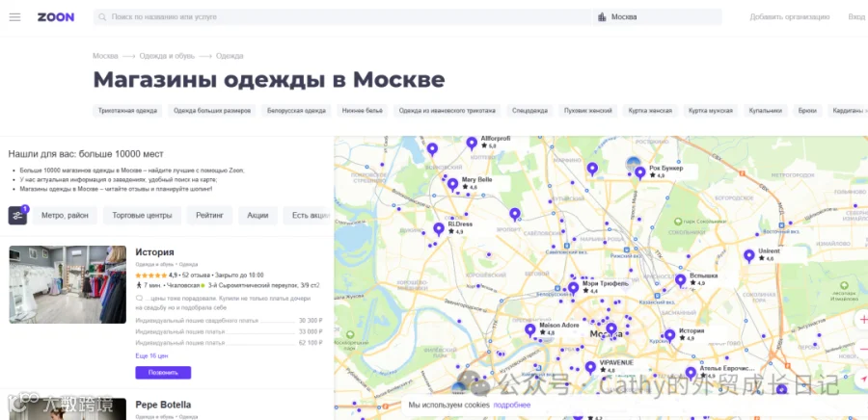
Task: Click the История map pin
Action: (670, 335)
